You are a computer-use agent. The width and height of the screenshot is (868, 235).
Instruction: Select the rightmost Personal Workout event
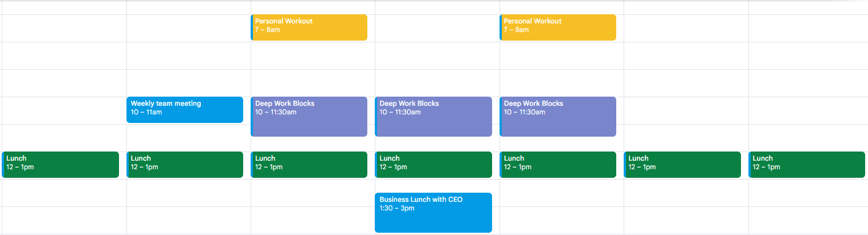(x=558, y=27)
